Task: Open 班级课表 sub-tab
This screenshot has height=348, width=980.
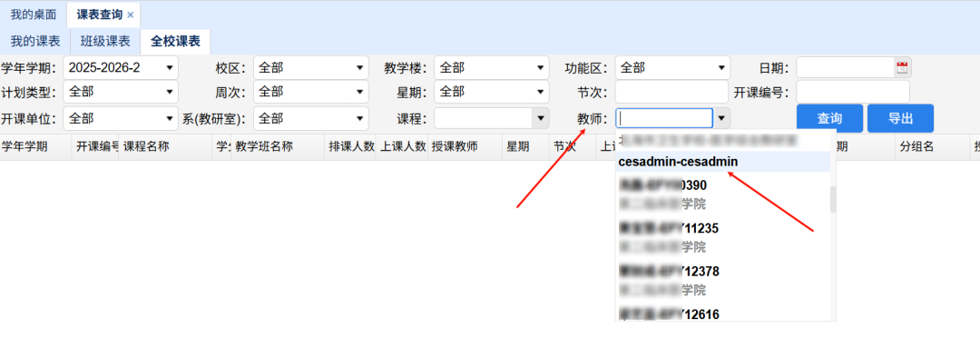Action: [105, 41]
